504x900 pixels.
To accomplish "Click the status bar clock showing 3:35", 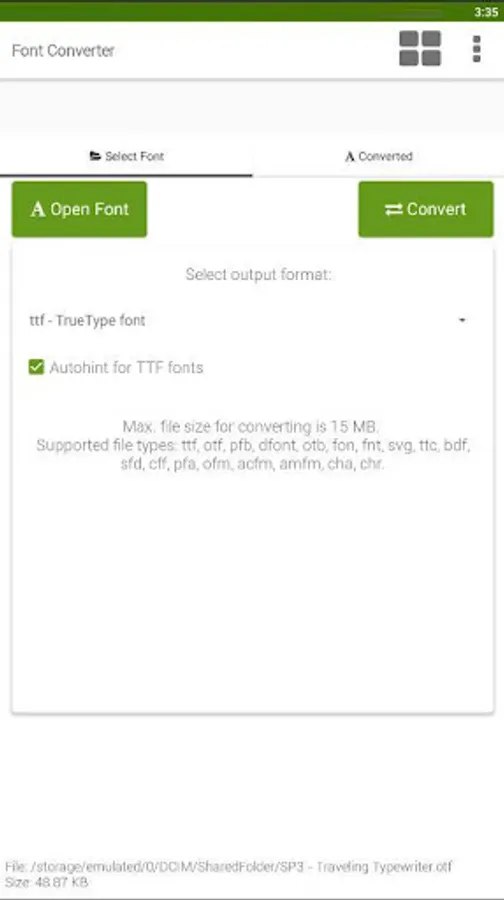I will [486, 12].
